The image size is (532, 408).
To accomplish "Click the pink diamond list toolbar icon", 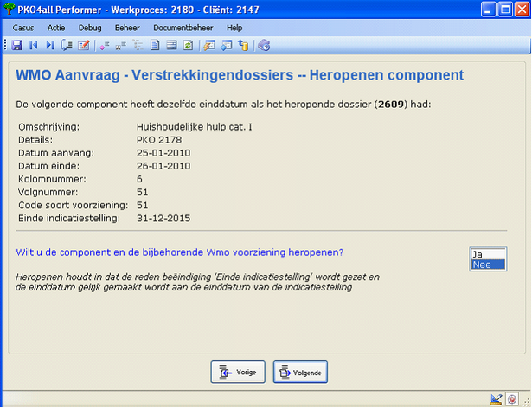I will pos(104,45).
